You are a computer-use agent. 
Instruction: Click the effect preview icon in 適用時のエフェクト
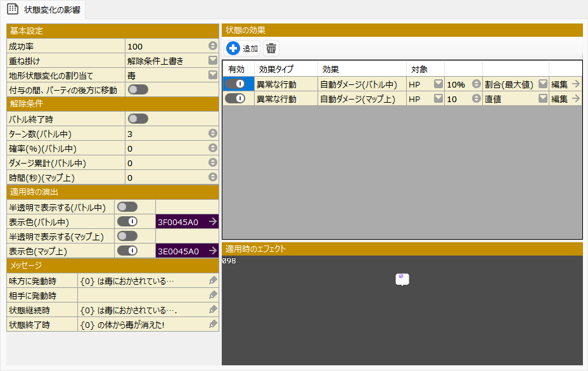pos(402,280)
